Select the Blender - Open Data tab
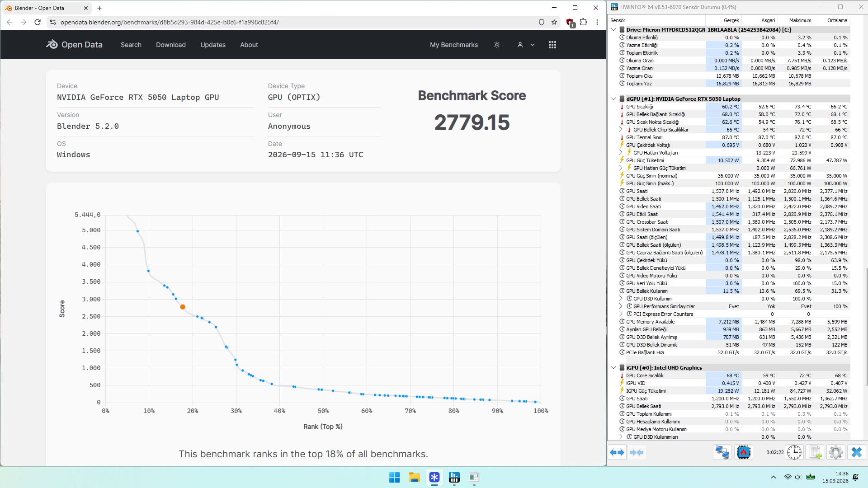This screenshot has width=868, height=488. (x=47, y=8)
